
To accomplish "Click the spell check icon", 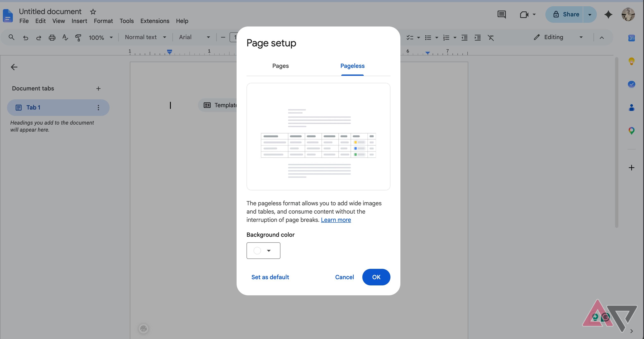I will [x=65, y=37].
